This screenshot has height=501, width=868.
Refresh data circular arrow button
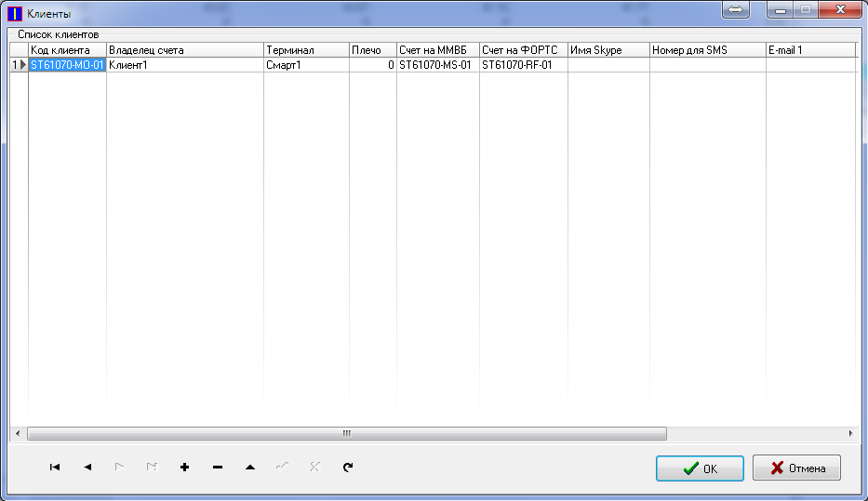point(348,468)
